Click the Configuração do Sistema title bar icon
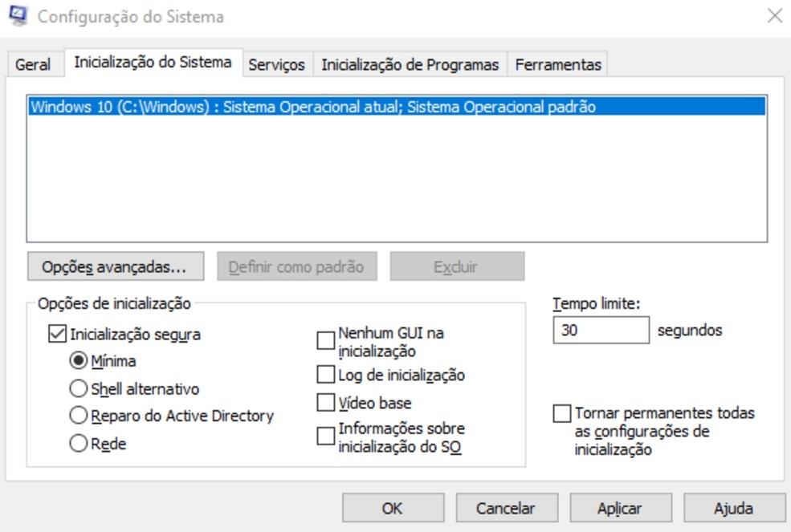Screen dimensions: 791x532 tap(18, 15)
